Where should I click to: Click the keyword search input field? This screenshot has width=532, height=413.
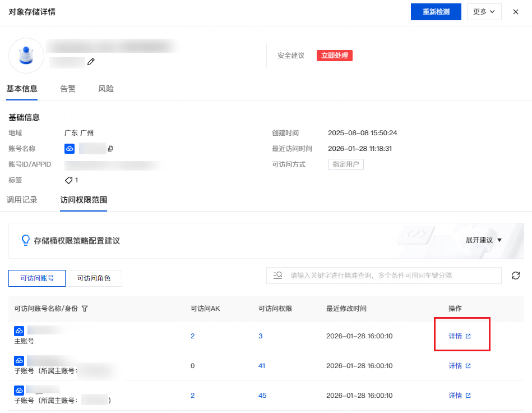(392, 276)
